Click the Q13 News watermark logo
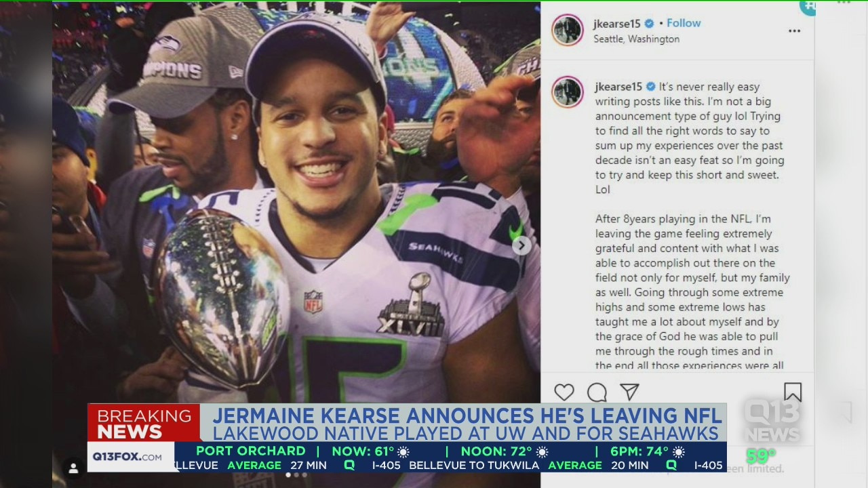Image resolution: width=868 pixels, height=488 pixels. tap(772, 420)
